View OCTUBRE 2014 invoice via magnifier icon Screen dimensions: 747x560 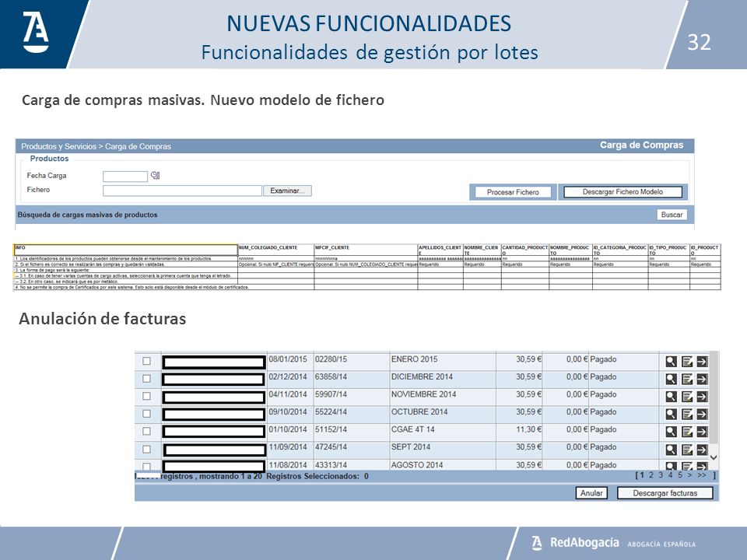point(671,415)
